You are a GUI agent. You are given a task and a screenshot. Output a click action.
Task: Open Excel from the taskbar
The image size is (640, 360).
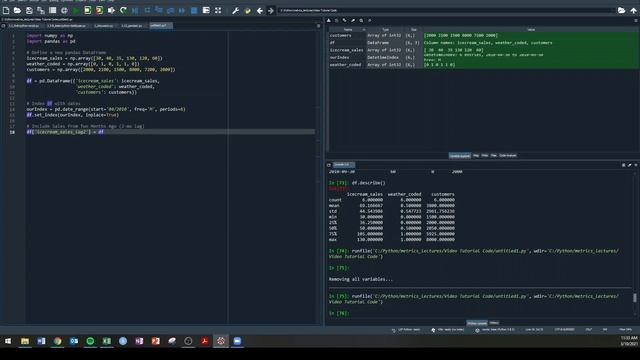(x=107, y=341)
